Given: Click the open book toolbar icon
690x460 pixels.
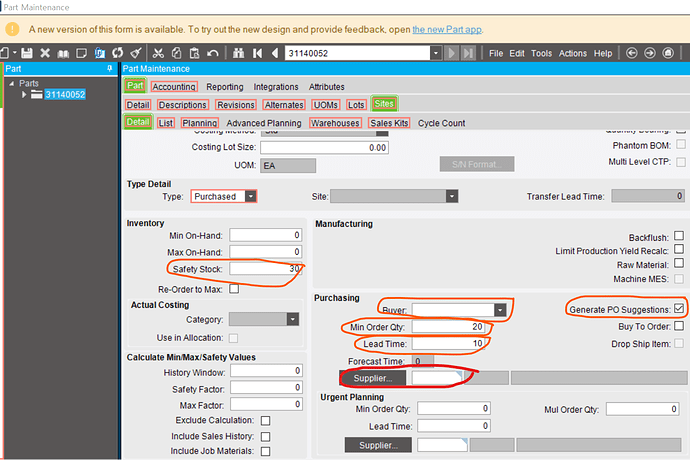Looking at the screenshot, I should click(x=63, y=54).
